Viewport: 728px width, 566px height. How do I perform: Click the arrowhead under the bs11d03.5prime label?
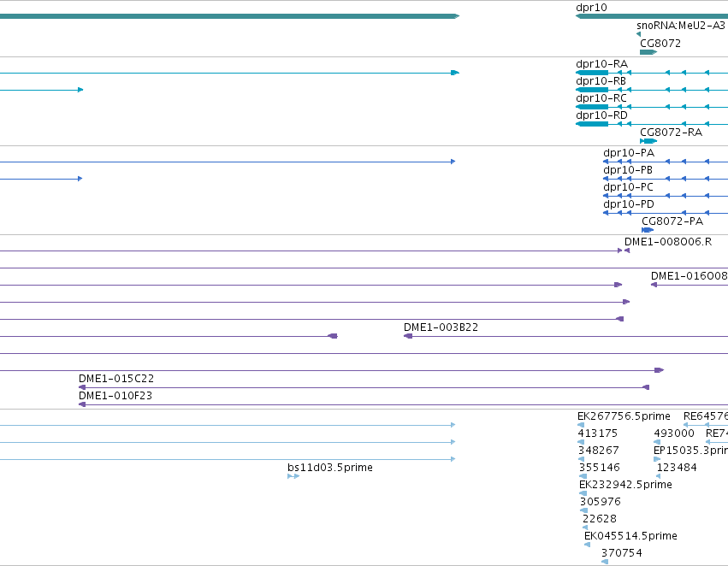point(293,476)
